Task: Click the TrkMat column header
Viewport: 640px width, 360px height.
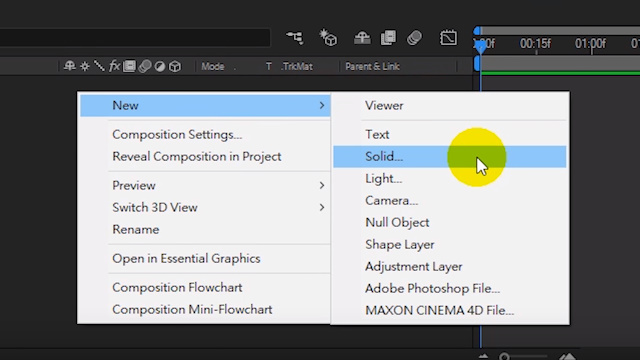Action: 297,67
